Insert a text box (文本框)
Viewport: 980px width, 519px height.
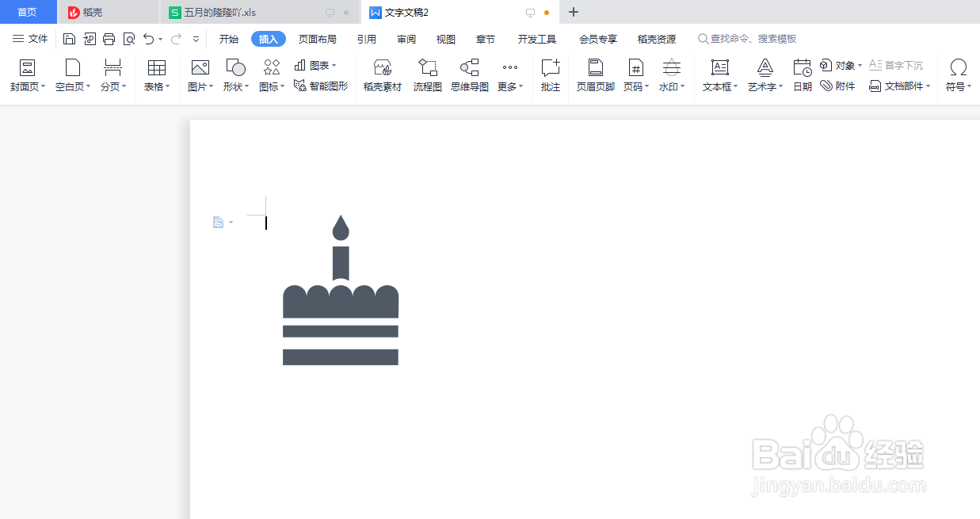[720, 76]
